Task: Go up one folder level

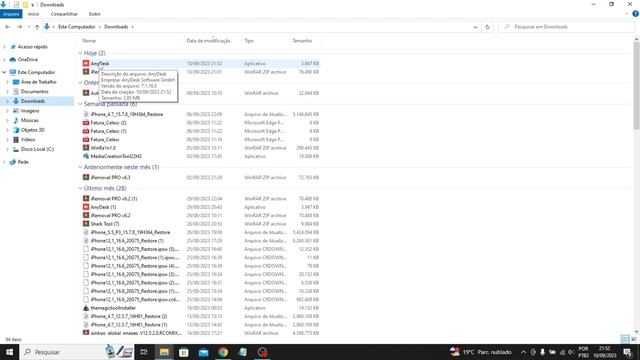Action: point(37,27)
